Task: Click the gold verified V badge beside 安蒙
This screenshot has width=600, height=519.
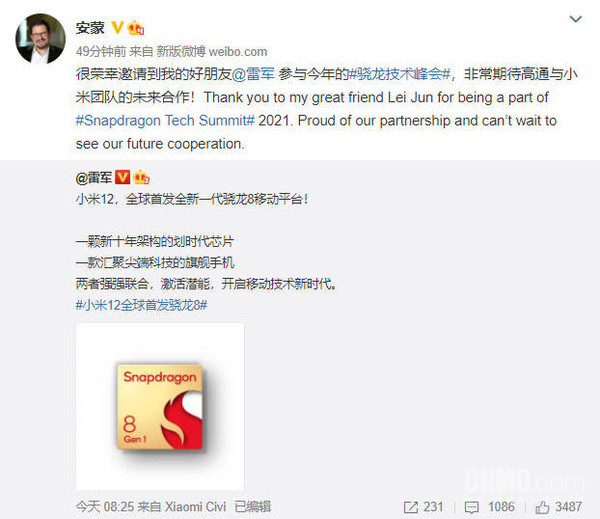Action: [x=117, y=28]
